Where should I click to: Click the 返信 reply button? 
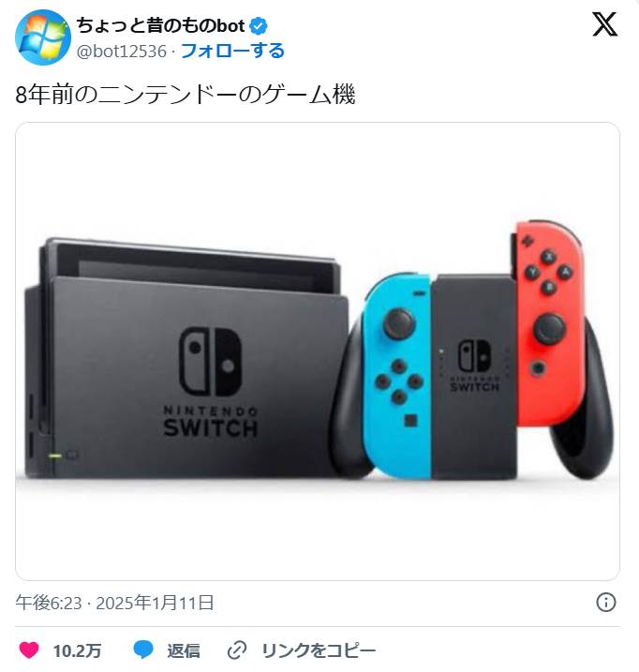coord(184,650)
